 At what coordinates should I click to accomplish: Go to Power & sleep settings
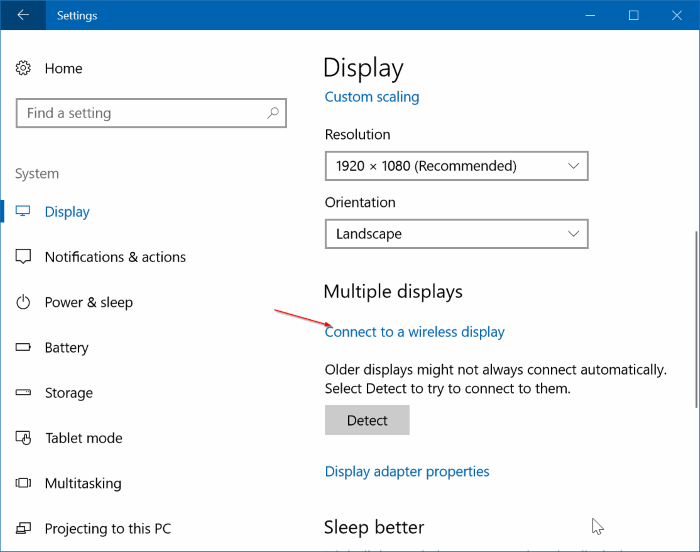(88, 302)
